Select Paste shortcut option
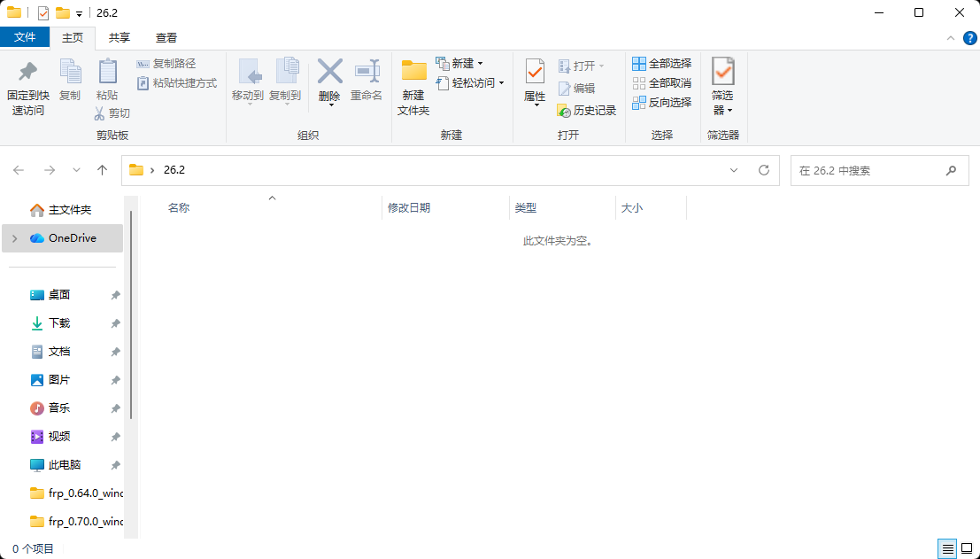Viewport: 980px width, 559px height. click(x=177, y=82)
